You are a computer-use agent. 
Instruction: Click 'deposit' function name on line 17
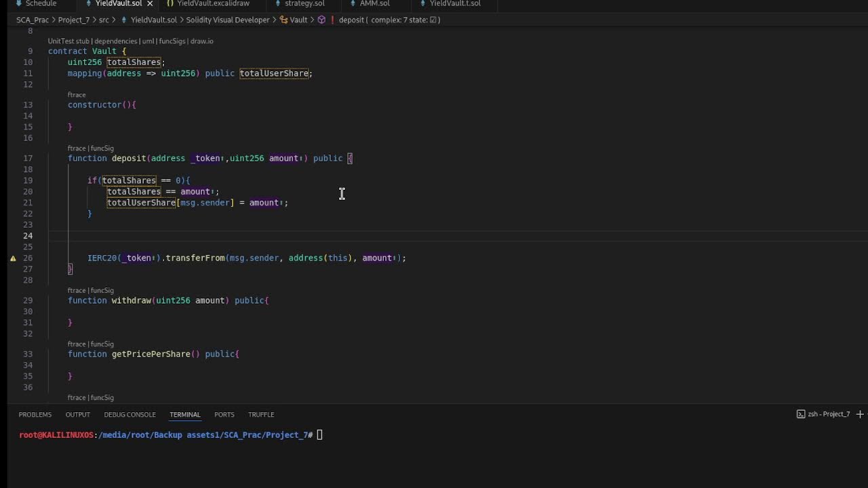129,159
